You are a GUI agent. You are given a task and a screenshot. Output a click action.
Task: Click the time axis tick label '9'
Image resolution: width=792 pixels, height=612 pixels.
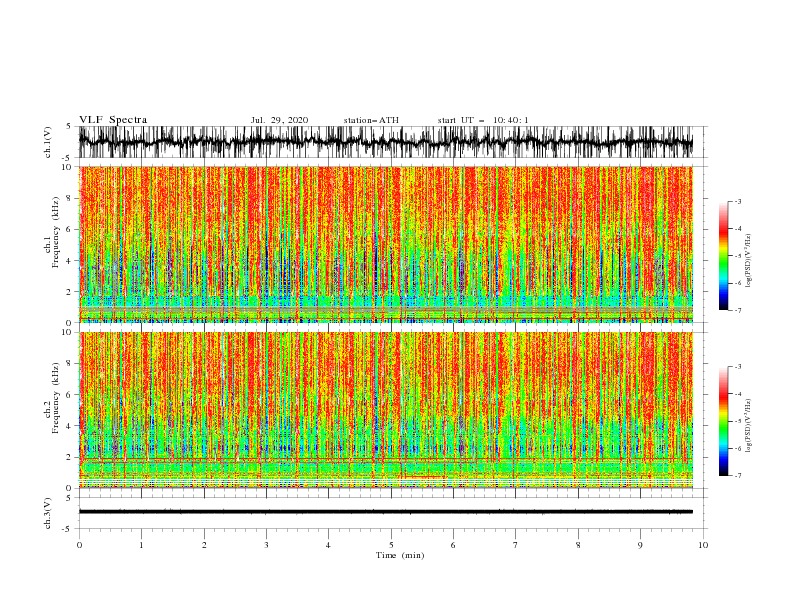[x=640, y=545]
